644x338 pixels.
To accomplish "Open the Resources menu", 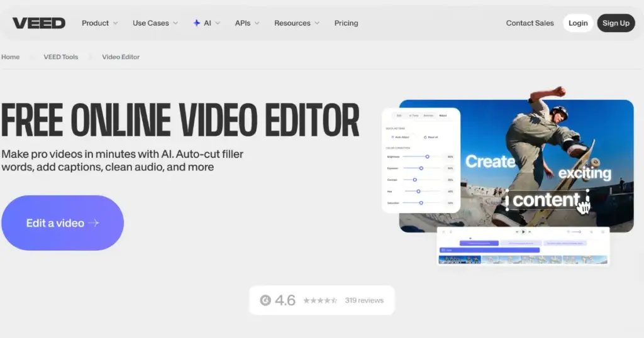I will [x=292, y=23].
